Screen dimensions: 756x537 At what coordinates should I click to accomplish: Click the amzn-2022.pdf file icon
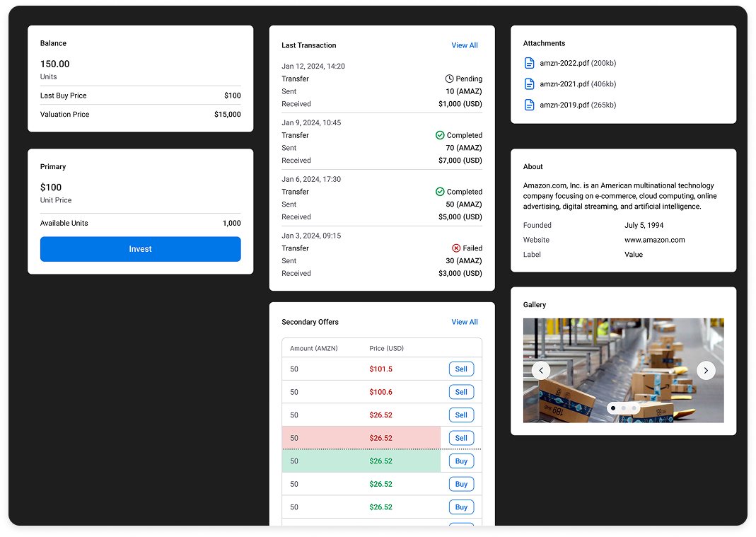pyautogui.click(x=529, y=63)
